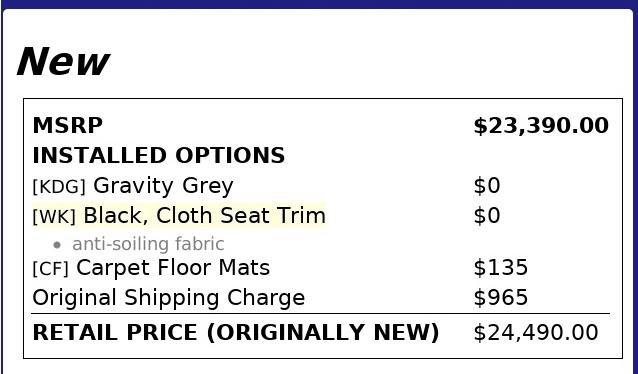Click the $24,490.00 retail price total
This screenshot has height=374, width=638.
coord(536,332)
